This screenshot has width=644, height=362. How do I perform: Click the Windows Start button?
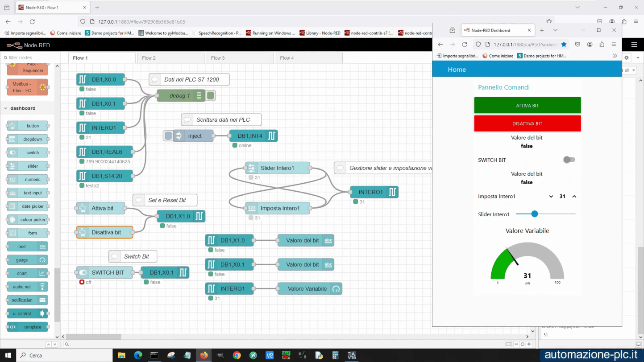tap(8, 355)
